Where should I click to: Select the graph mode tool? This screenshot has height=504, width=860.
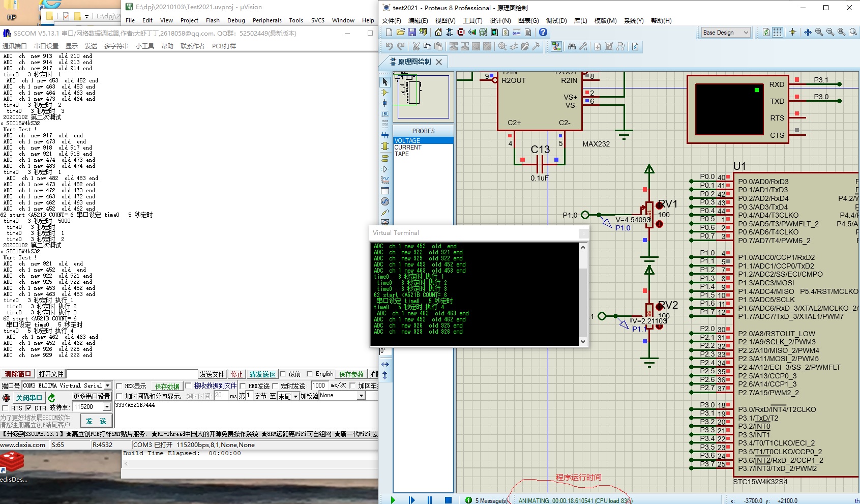[x=385, y=180]
